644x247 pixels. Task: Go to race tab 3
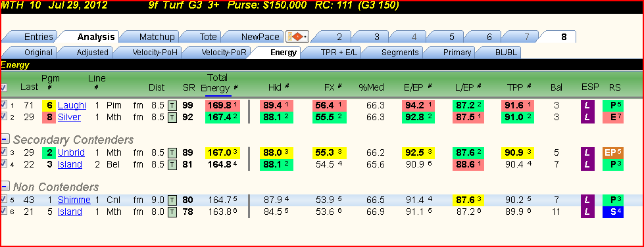tap(373, 37)
